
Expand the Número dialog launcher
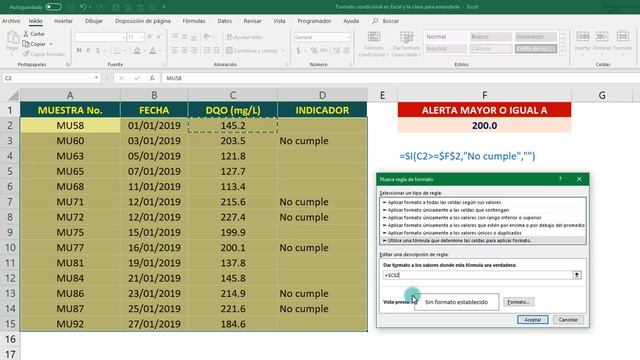click(x=351, y=64)
